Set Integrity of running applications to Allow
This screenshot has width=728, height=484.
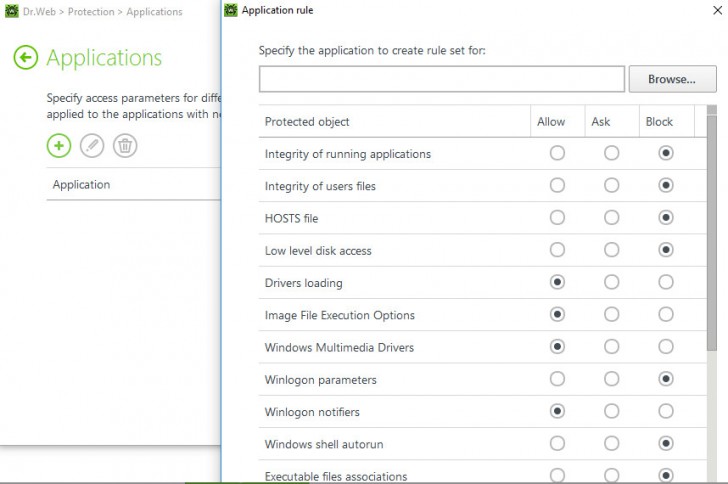(x=557, y=153)
